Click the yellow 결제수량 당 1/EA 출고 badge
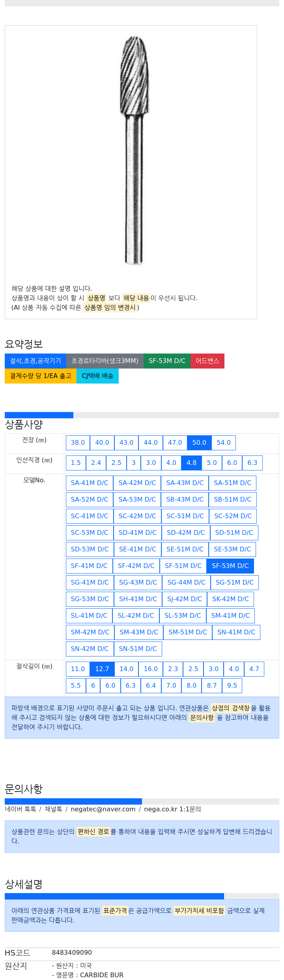Screen dimensions: 284x980 pos(41,376)
